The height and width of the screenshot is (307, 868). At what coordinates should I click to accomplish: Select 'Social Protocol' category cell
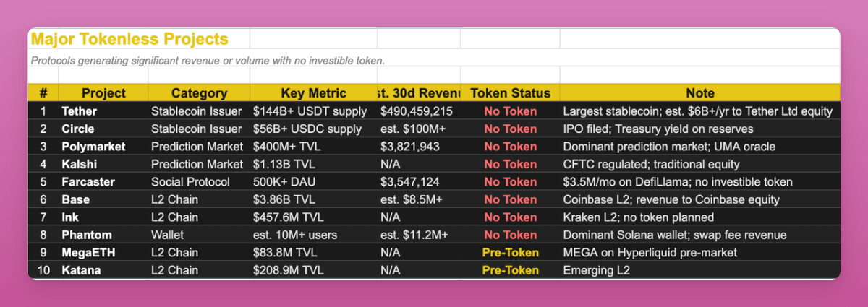pos(199,182)
